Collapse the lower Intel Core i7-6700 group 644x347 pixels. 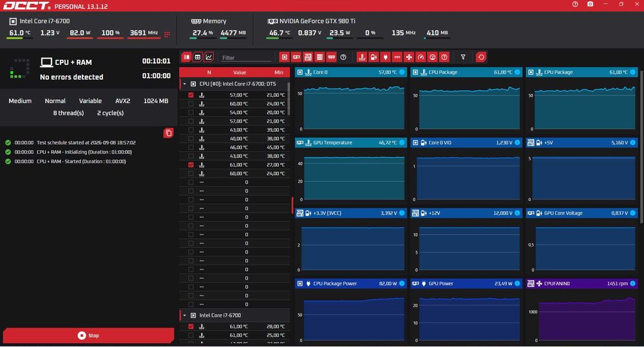click(x=184, y=315)
